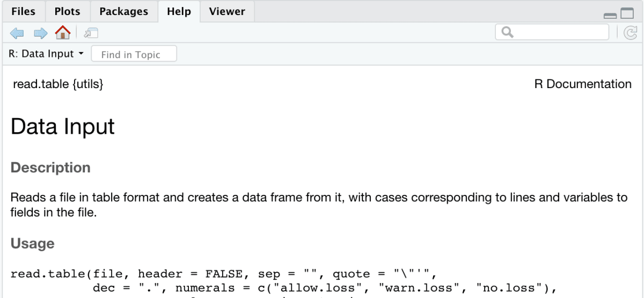Click the Usage section heading

tap(32, 243)
